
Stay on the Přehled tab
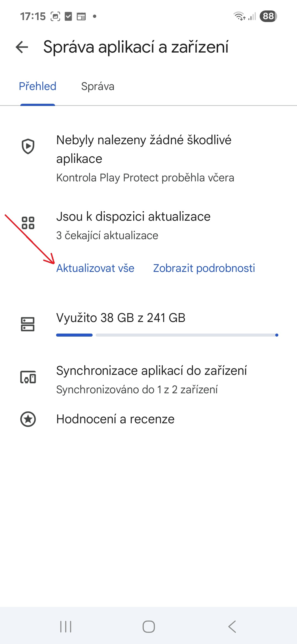38,86
